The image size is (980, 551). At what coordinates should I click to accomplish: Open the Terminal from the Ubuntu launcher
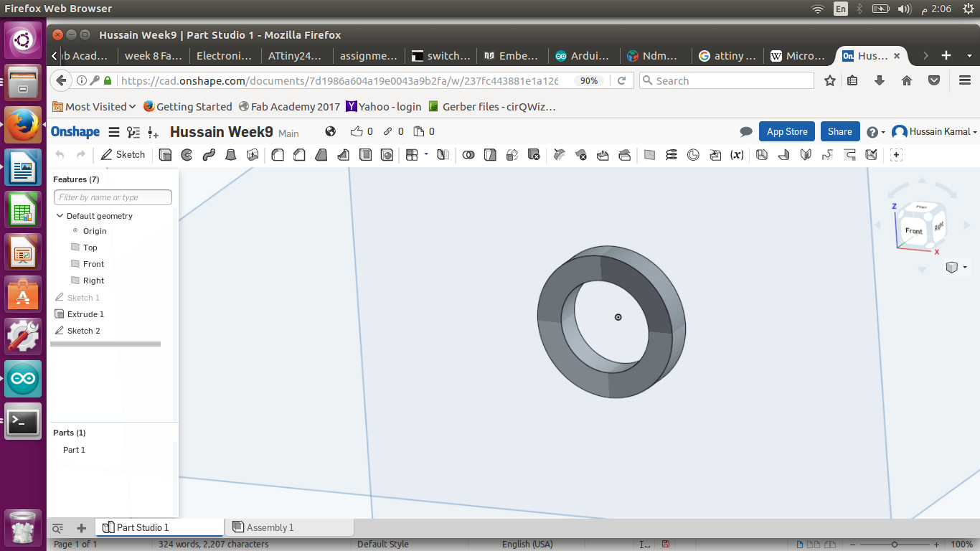click(x=23, y=421)
